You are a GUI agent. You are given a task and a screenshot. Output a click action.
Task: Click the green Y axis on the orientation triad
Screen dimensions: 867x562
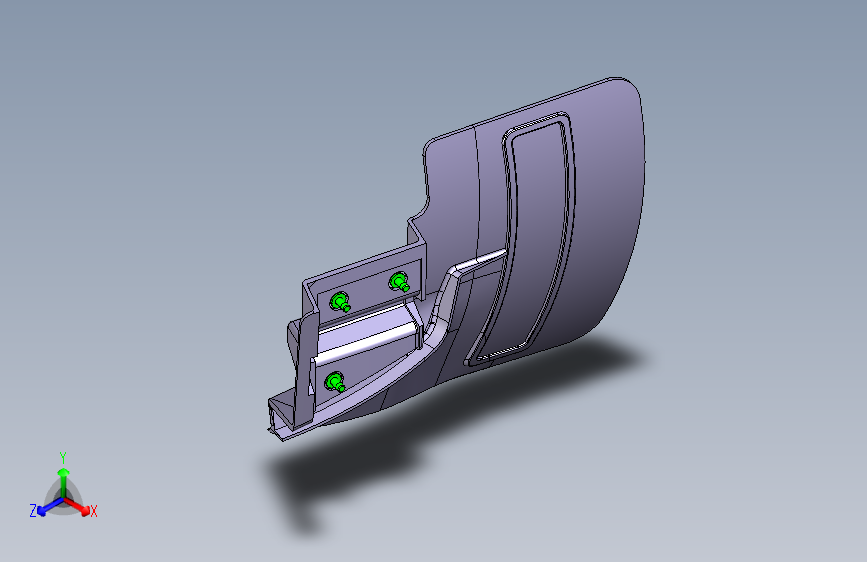[64, 482]
